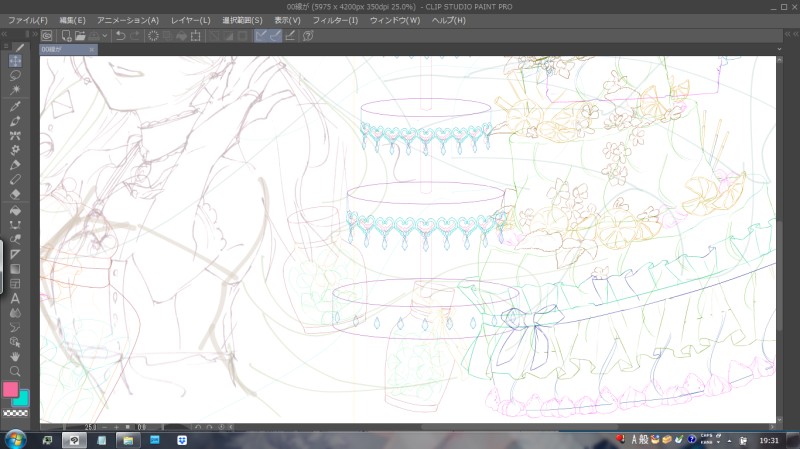This screenshot has width=800, height=449.
Task: Open File Explorer from taskbar
Action: pos(128,440)
